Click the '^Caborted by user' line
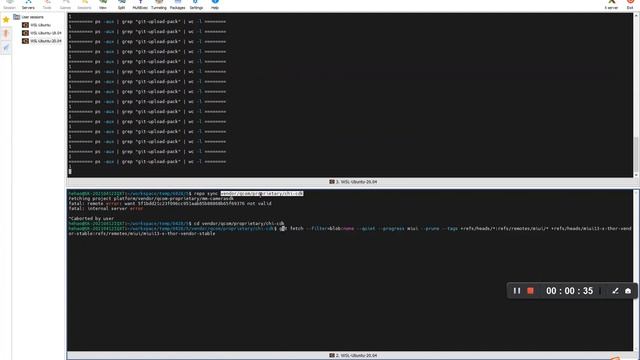 click(x=91, y=218)
